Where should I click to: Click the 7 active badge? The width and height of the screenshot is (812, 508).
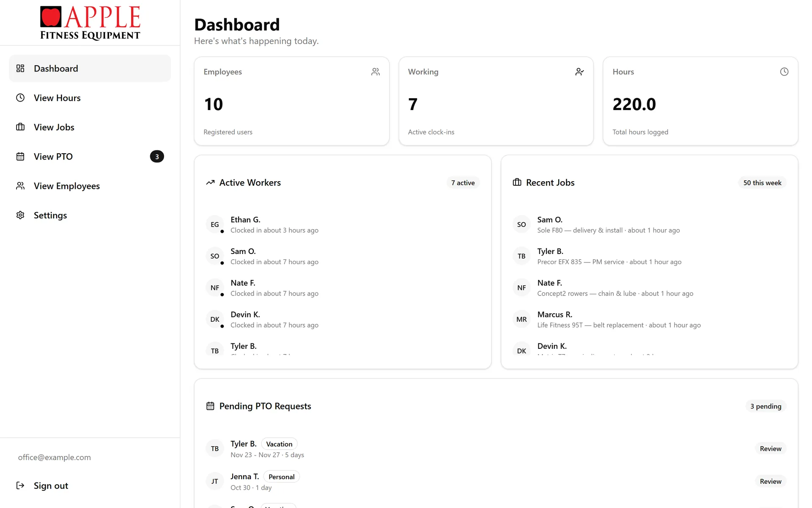click(463, 183)
